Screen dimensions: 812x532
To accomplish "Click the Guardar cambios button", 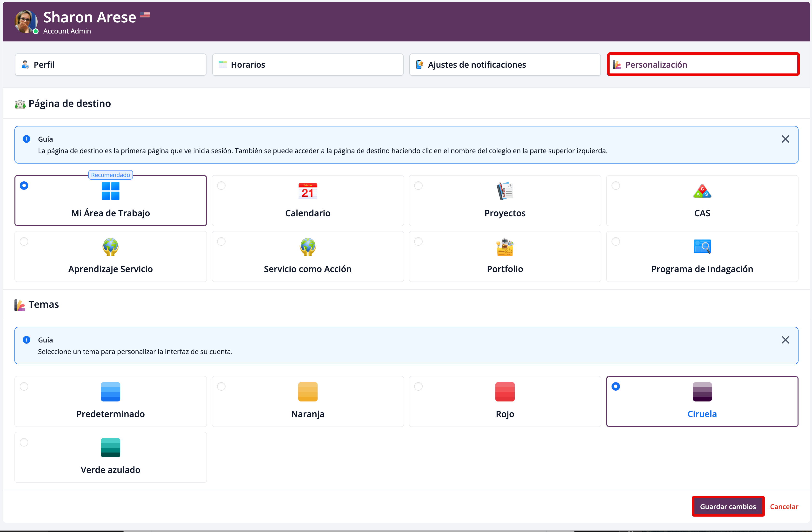I will coord(728,506).
